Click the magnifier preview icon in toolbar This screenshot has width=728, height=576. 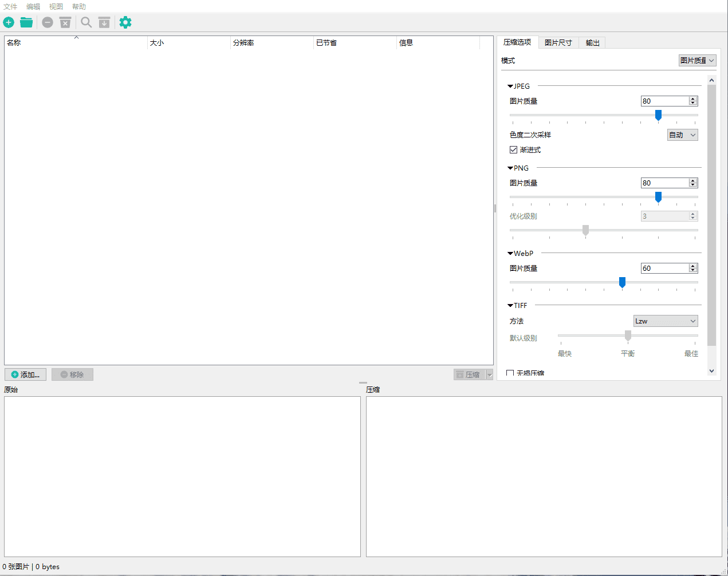pos(86,22)
